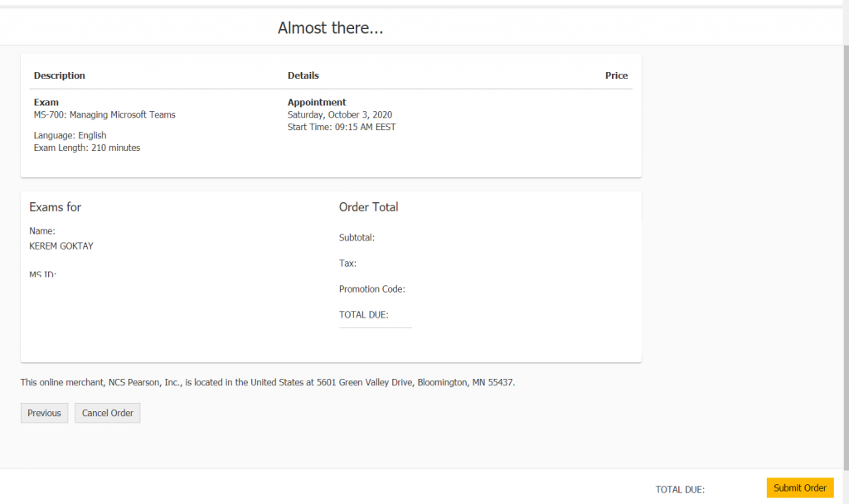Select the Details column header
Viewport: 849px width, 504px height.
click(303, 75)
